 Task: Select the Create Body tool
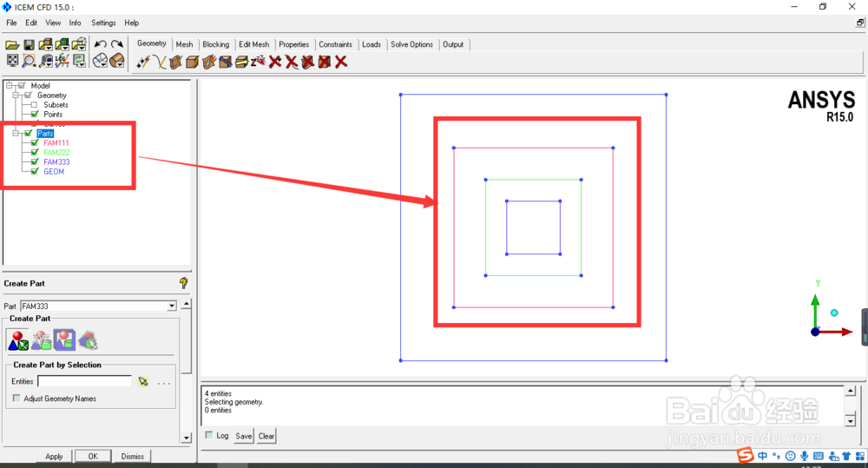[192, 62]
